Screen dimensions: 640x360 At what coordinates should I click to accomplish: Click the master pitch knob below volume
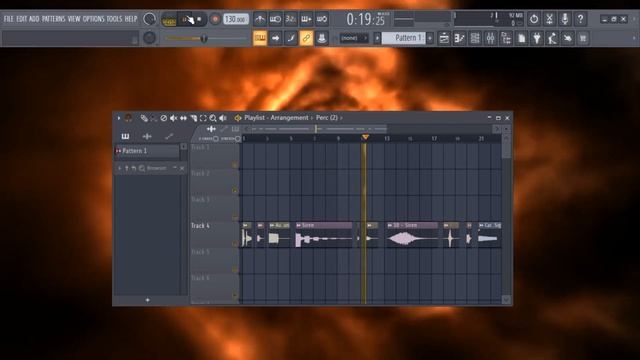click(x=149, y=38)
